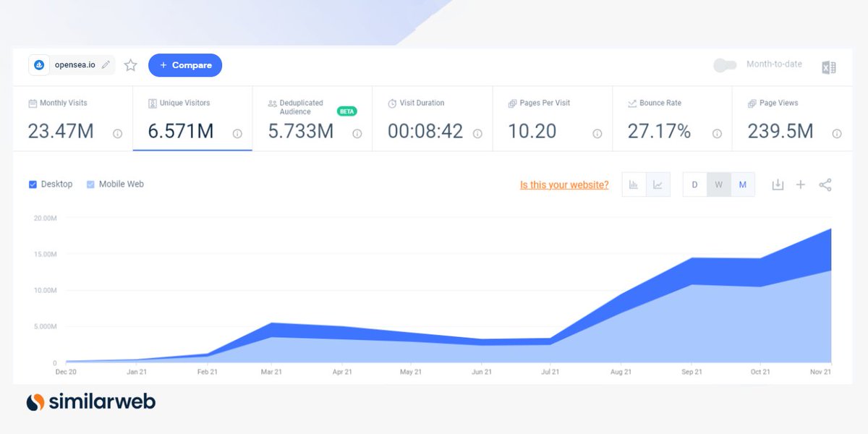Click the Mar 21 x-axis label
The height and width of the screenshot is (434, 868).
coord(271,373)
